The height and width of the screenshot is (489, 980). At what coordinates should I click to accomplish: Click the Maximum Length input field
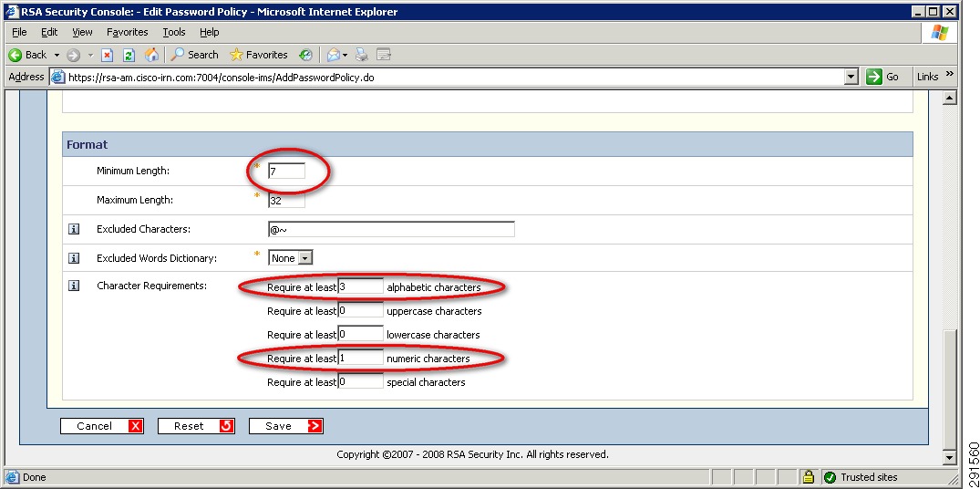pos(286,201)
